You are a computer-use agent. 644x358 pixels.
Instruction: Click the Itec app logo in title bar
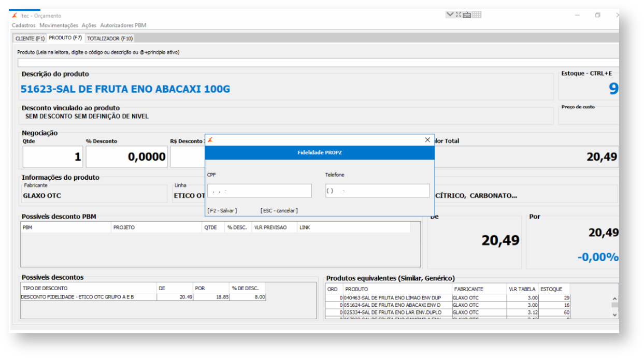pyautogui.click(x=15, y=16)
